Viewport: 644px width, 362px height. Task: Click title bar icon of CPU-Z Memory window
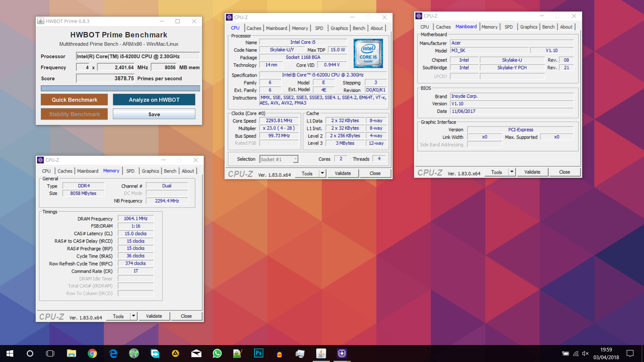(40, 160)
